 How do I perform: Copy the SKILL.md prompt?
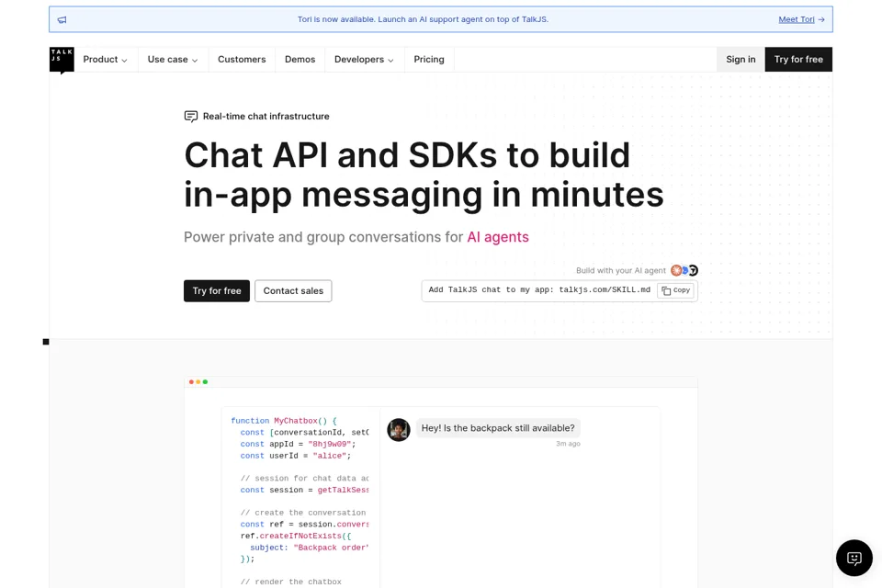[675, 290]
